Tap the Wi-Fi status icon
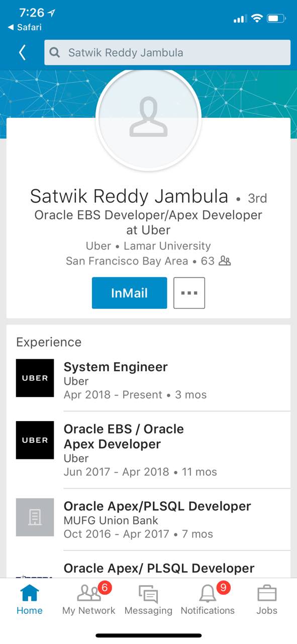Image resolution: width=297 pixels, height=644 pixels. point(257,19)
